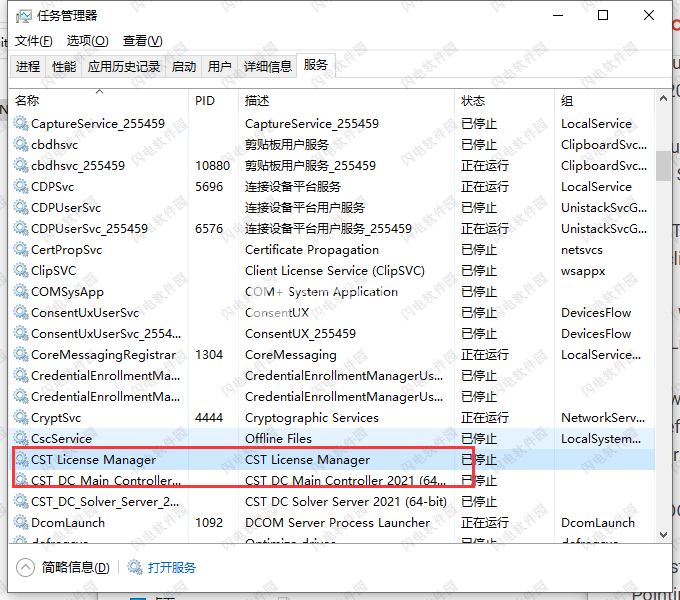
Task: Click the 打开服务 link
Action: [172, 567]
